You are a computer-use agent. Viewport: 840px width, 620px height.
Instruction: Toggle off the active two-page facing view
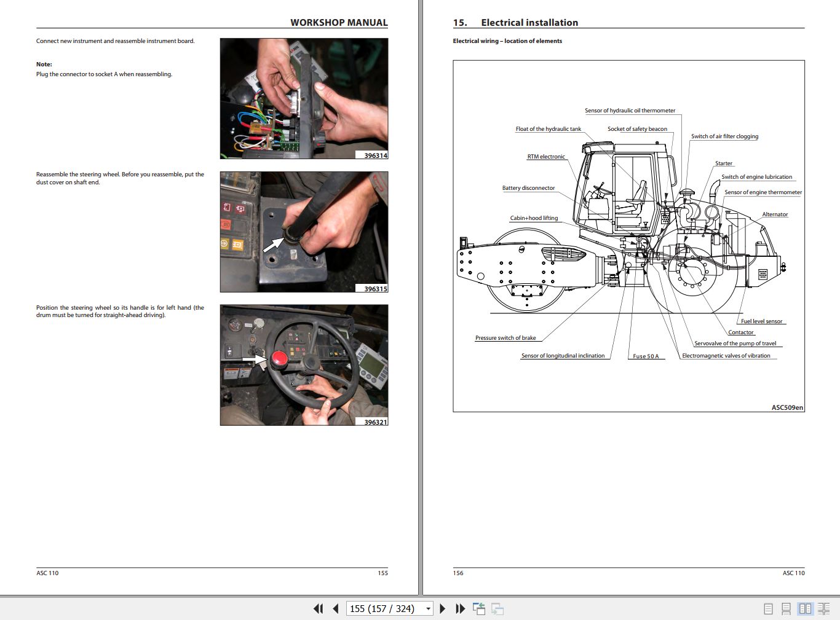tap(806, 608)
